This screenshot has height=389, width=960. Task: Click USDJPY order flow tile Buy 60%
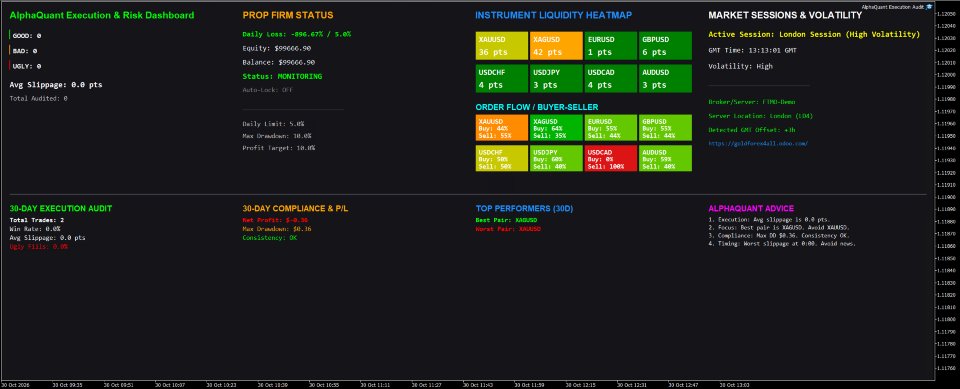[556, 158]
